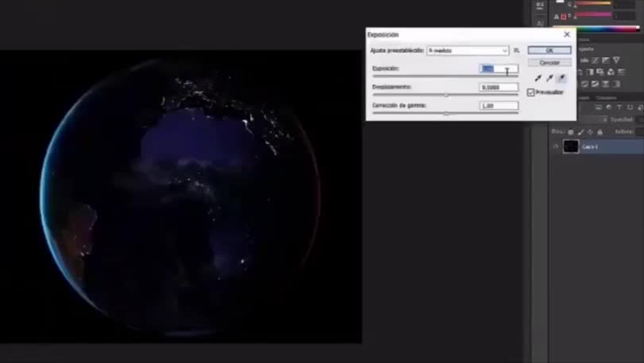Screen dimensions: 644x363
Task: Click the gamma value field showing 1,00
Action: pos(499,106)
